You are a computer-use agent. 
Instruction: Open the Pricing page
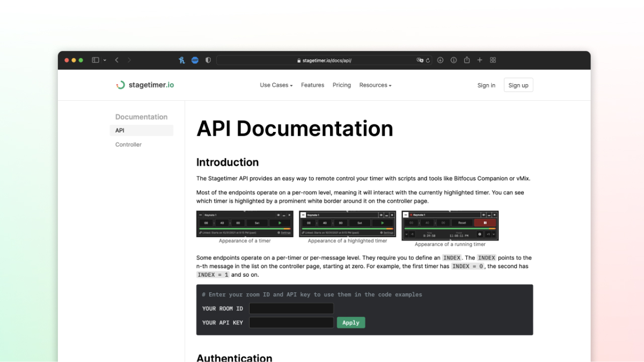(x=342, y=85)
